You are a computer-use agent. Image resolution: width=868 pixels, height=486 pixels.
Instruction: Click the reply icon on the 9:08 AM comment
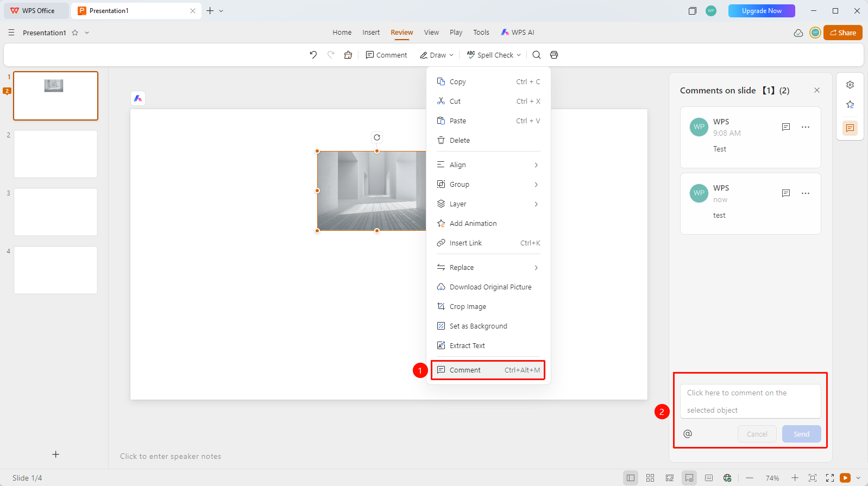786,127
